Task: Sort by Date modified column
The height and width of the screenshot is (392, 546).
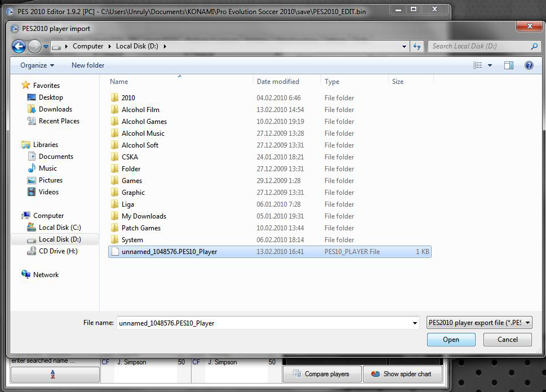Action: click(x=278, y=82)
